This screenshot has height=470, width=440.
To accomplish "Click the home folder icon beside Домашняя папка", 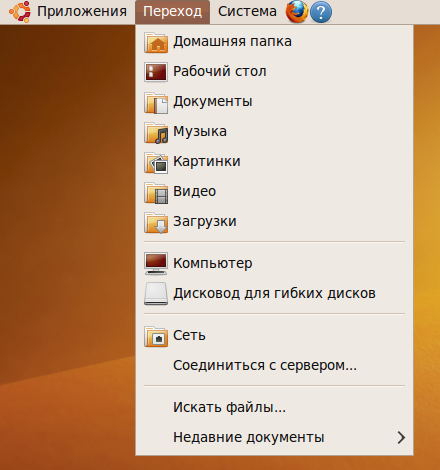I will 156,42.
